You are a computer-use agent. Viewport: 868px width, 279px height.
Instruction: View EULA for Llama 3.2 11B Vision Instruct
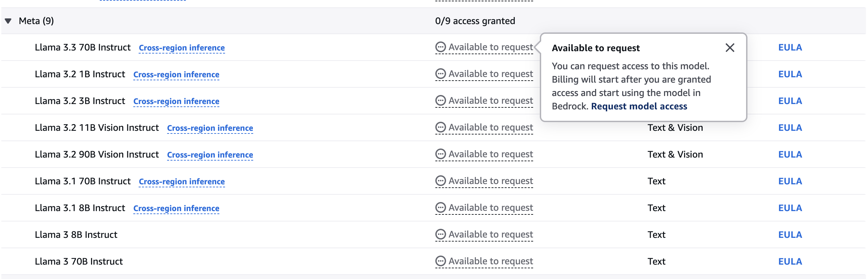(x=790, y=128)
